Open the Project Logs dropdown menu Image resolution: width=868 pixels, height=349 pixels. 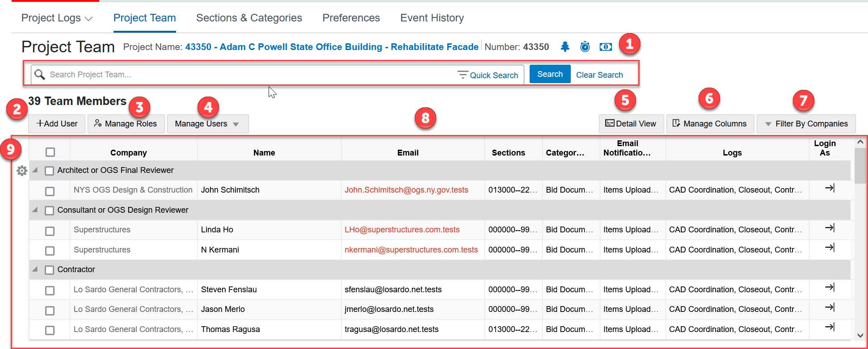(x=57, y=18)
